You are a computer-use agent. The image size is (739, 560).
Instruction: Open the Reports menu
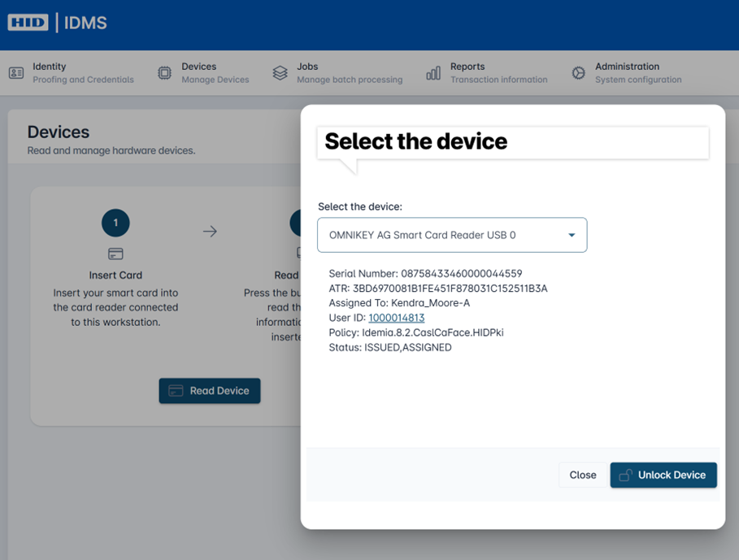[x=487, y=73]
